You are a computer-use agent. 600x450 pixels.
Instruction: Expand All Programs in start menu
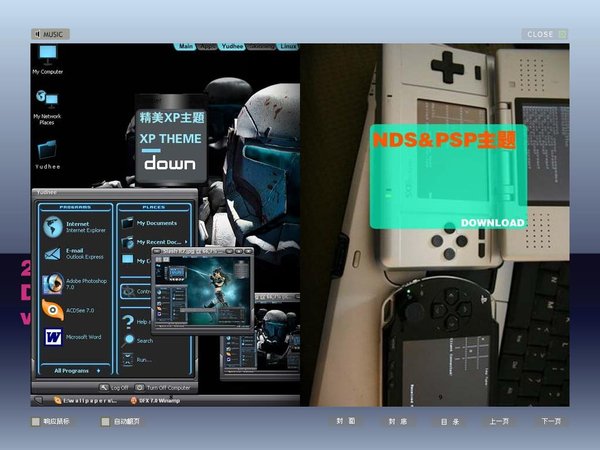(75, 371)
